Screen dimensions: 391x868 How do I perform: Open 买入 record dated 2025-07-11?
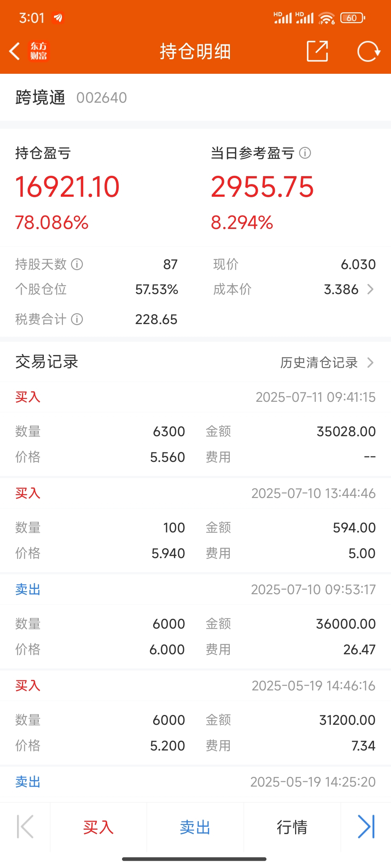coord(195,430)
